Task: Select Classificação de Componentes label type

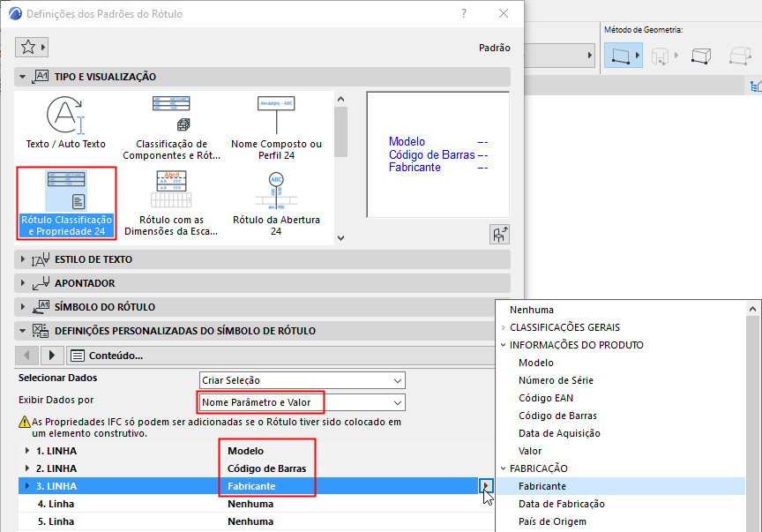Action: coord(171,128)
